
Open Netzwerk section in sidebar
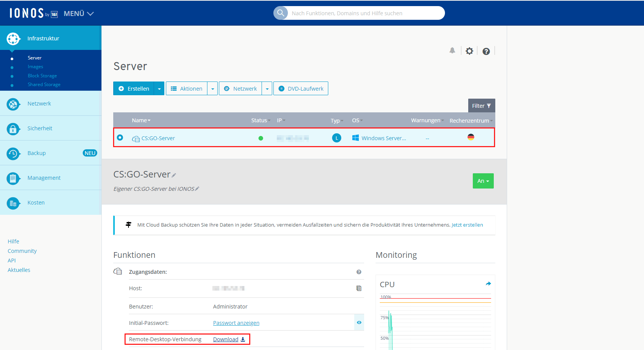pyautogui.click(x=39, y=104)
